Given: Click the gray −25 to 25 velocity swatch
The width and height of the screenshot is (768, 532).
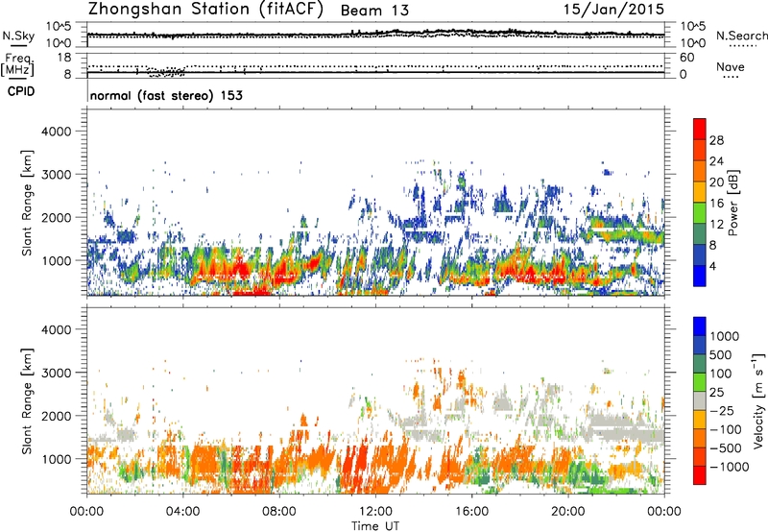Looking at the screenshot, I should coord(700,400).
